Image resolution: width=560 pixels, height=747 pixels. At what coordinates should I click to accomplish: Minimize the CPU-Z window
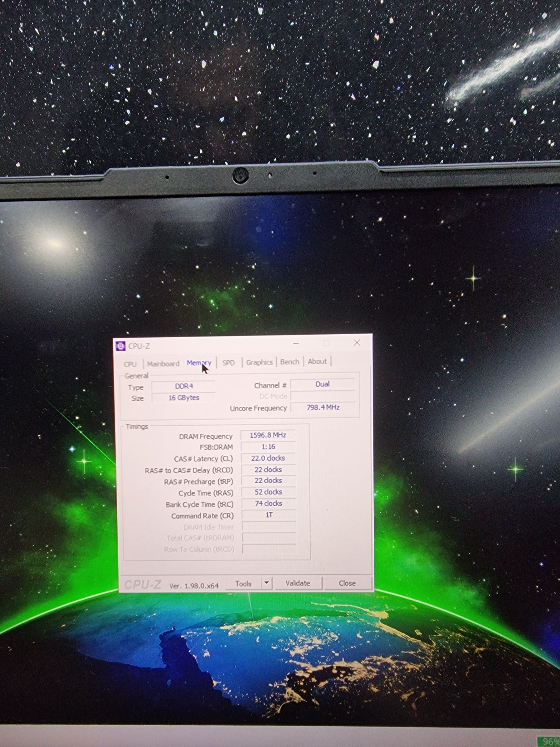(x=296, y=343)
